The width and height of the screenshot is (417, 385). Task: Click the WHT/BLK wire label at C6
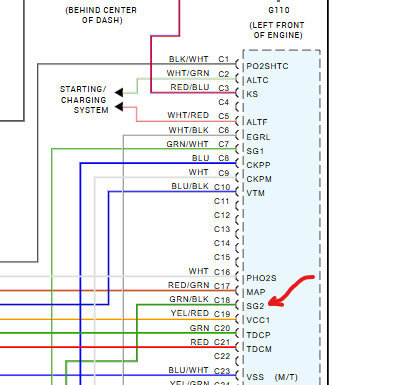[189, 130]
